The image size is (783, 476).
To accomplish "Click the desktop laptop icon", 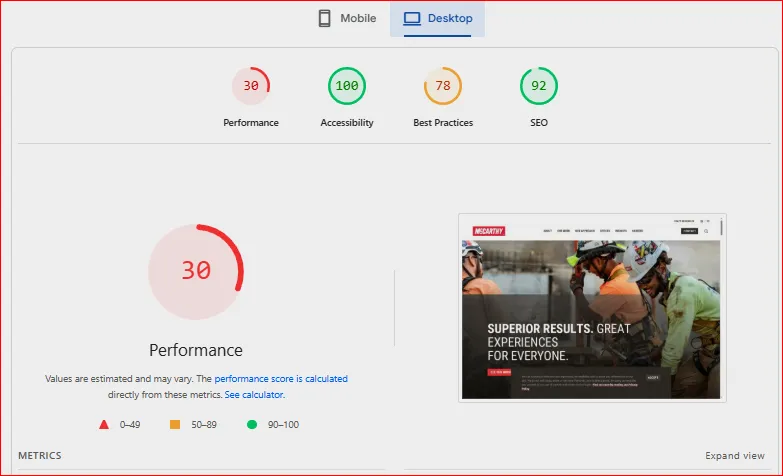I will (411, 18).
